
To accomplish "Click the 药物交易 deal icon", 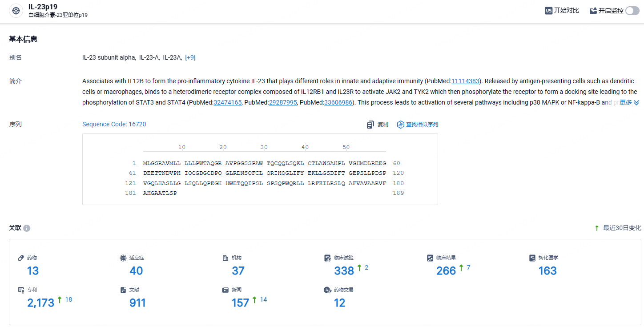I will click(327, 290).
